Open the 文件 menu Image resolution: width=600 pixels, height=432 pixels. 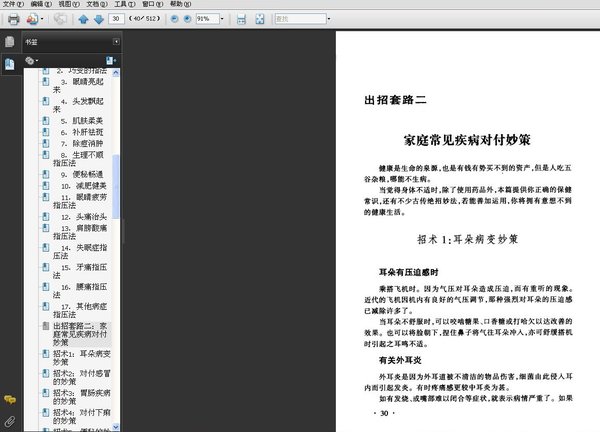(x=13, y=4)
